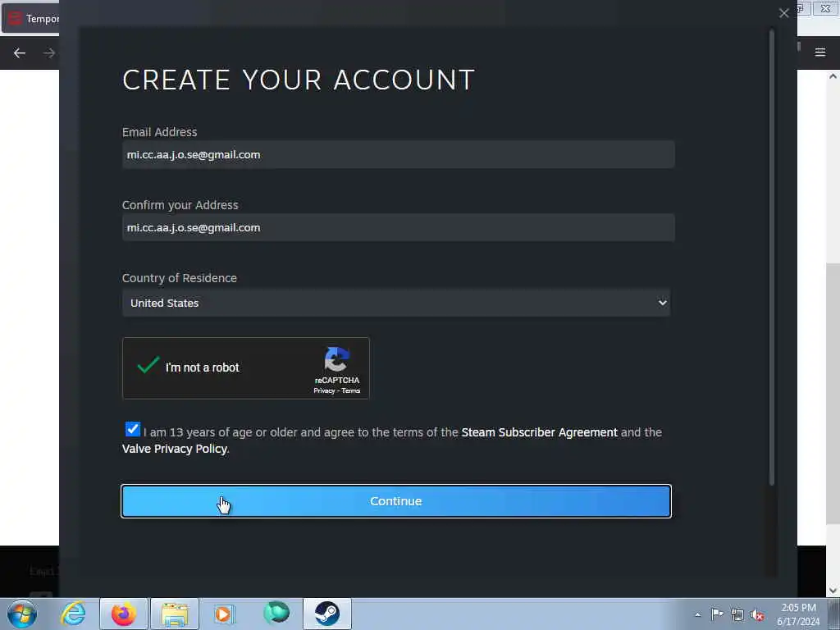Open the Steam Subscriber Agreement link
The width and height of the screenshot is (840, 630).
539,432
